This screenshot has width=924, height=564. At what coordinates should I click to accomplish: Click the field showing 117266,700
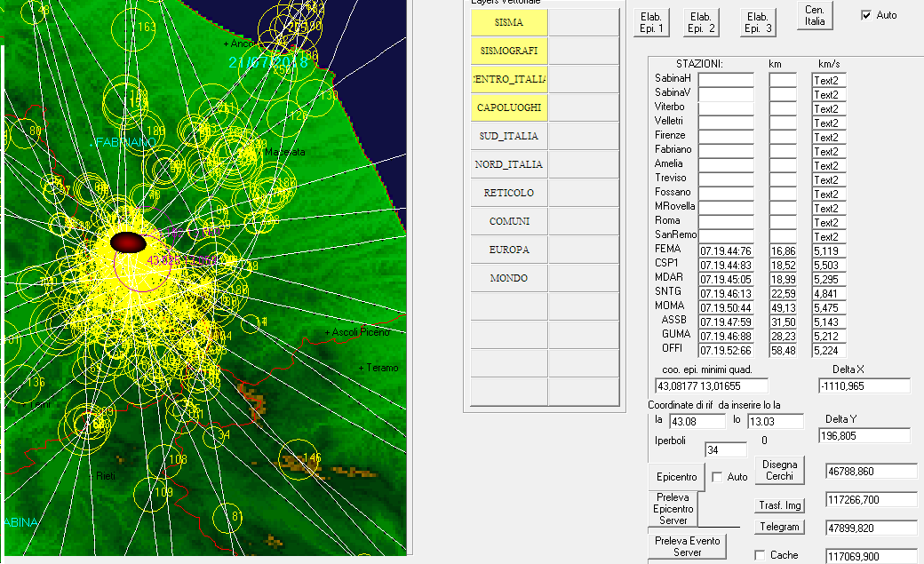872,499
